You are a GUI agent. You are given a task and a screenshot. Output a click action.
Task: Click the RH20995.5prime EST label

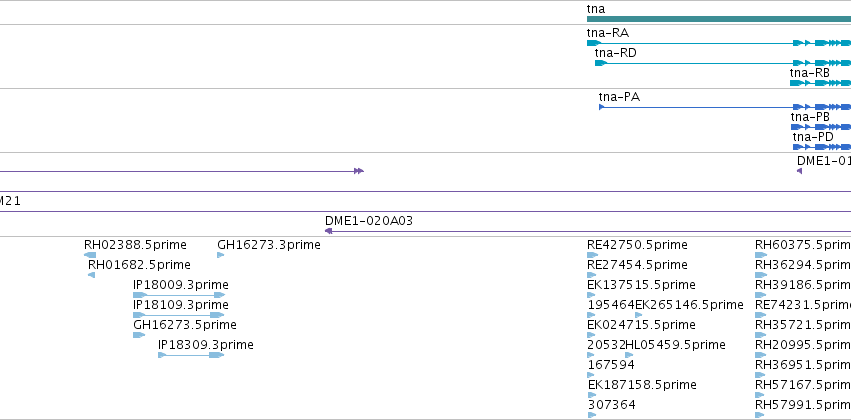pos(803,345)
